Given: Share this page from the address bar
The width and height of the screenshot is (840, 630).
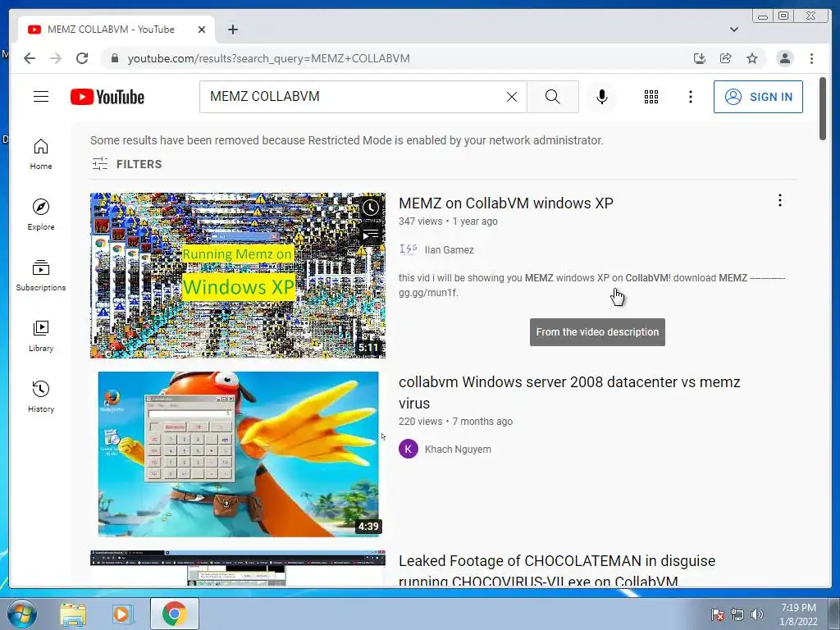Looking at the screenshot, I should click(725, 58).
